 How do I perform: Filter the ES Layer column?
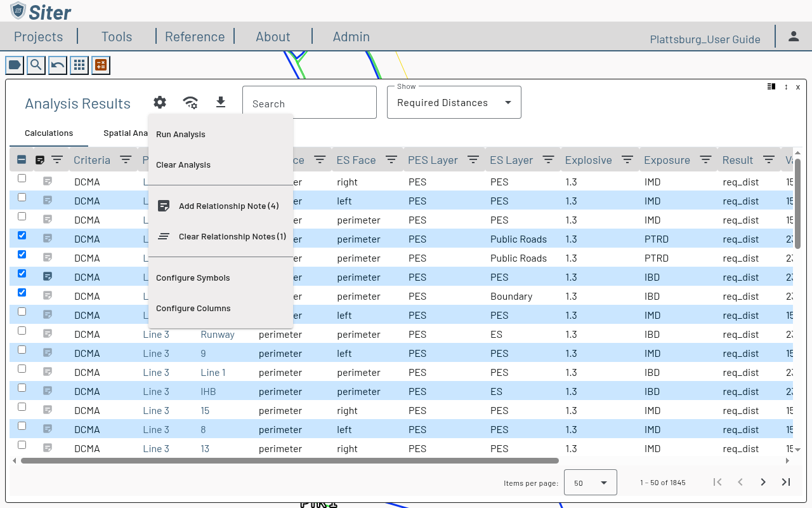549,160
